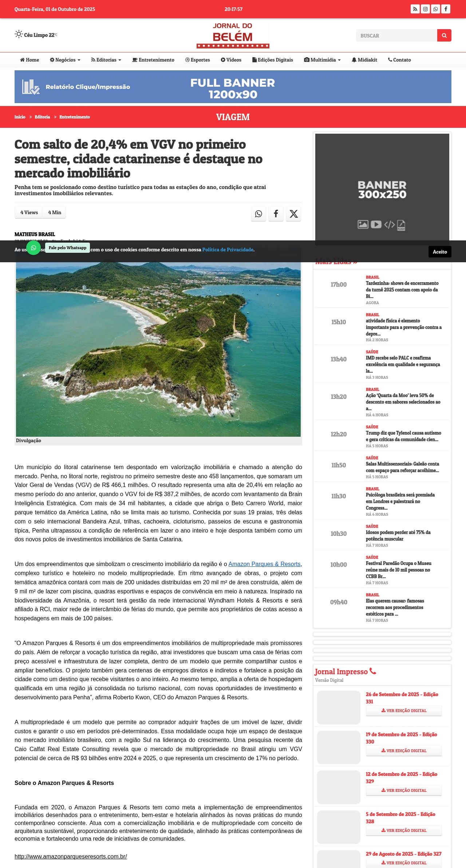Share article on X icon

[293, 214]
